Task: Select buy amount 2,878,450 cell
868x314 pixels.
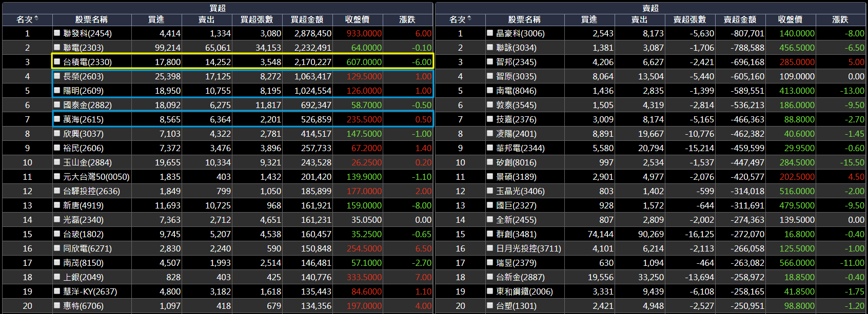Action: 313,33
